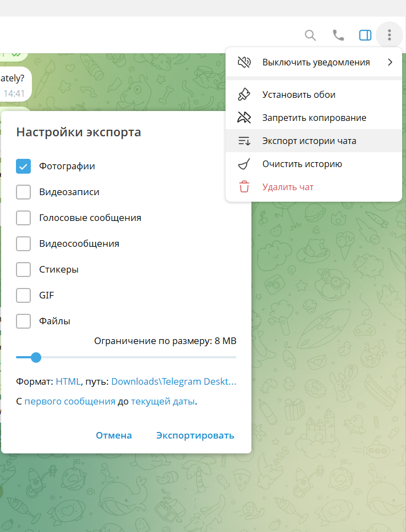Uncheck the Фотографии checkbox
This screenshot has height=532, width=406.
pos(24,166)
